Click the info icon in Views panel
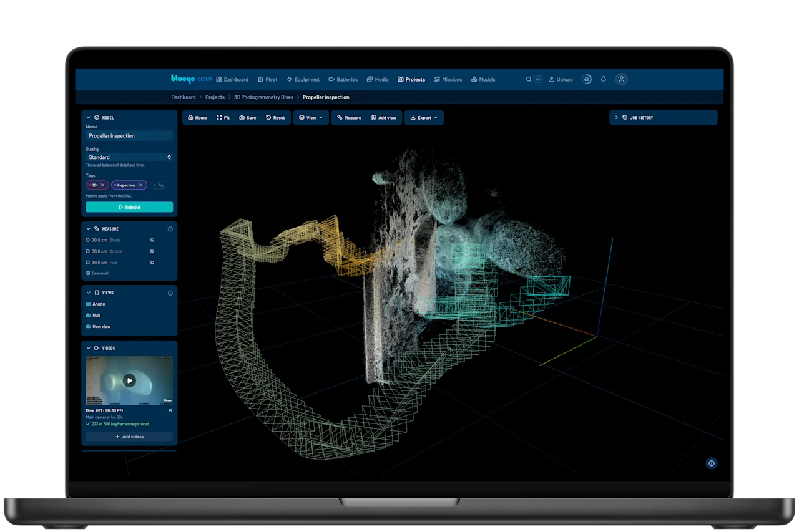Viewport: 799px width, 532px height. point(170,293)
